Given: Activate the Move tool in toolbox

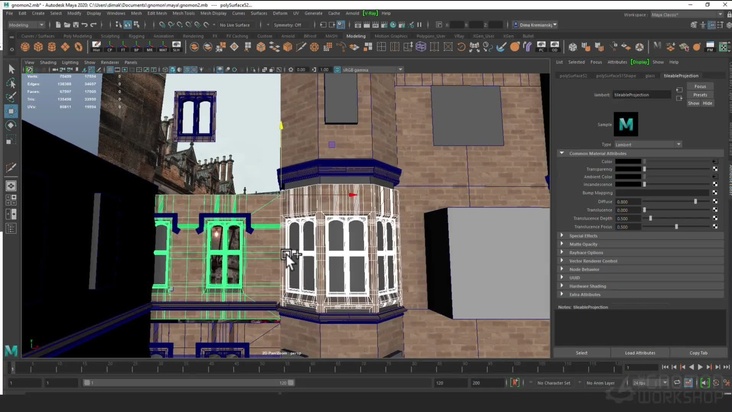Looking at the screenshot, I should [11, 111].
